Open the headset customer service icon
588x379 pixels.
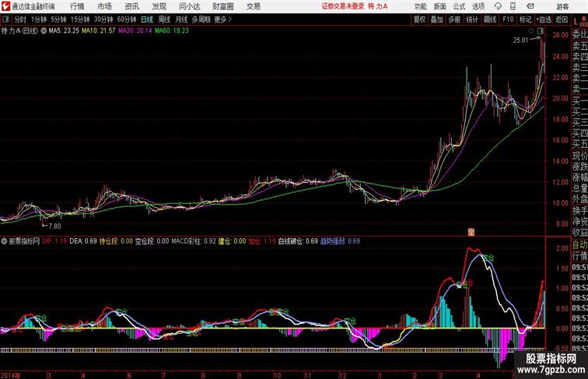498,6
